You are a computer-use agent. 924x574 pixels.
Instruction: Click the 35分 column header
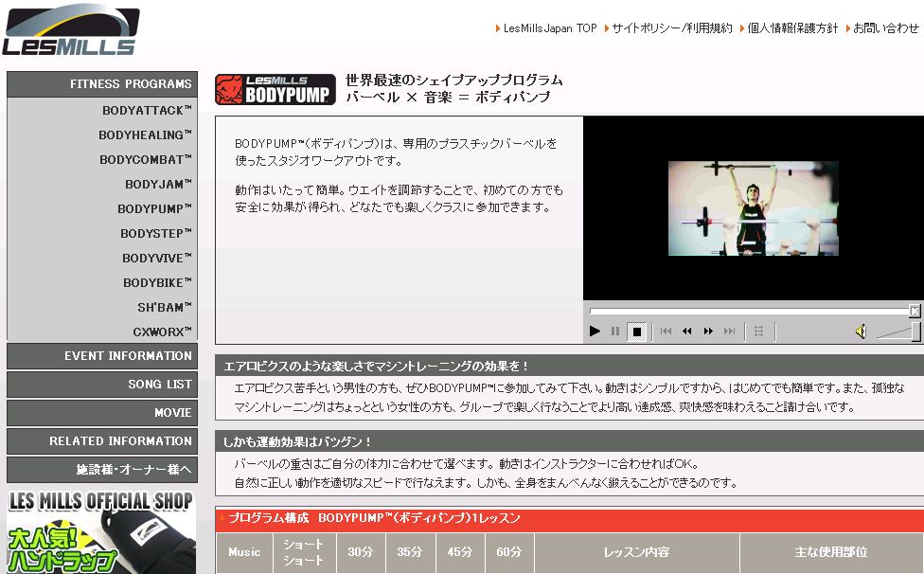pyautogui.click(x=410, y=552)
